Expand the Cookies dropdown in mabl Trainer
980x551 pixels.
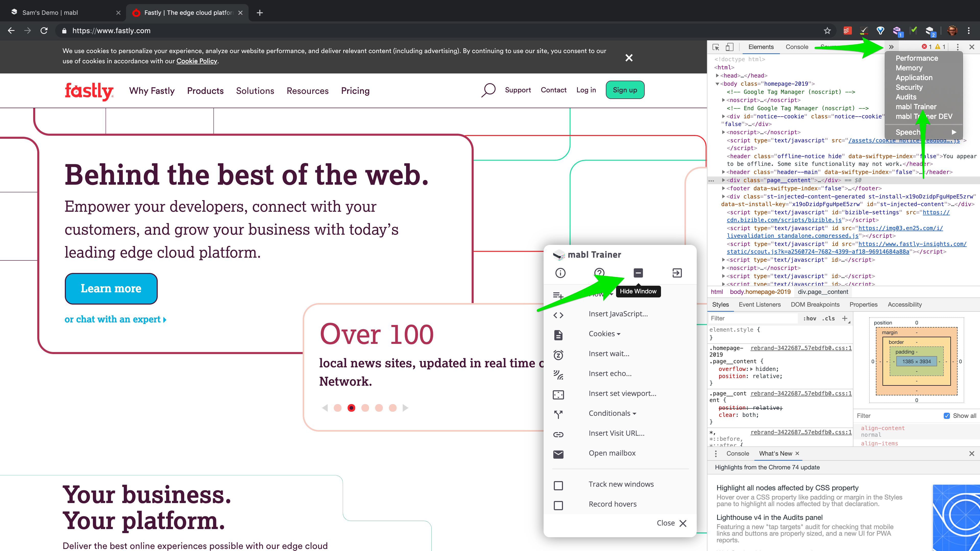coord(604,333)
